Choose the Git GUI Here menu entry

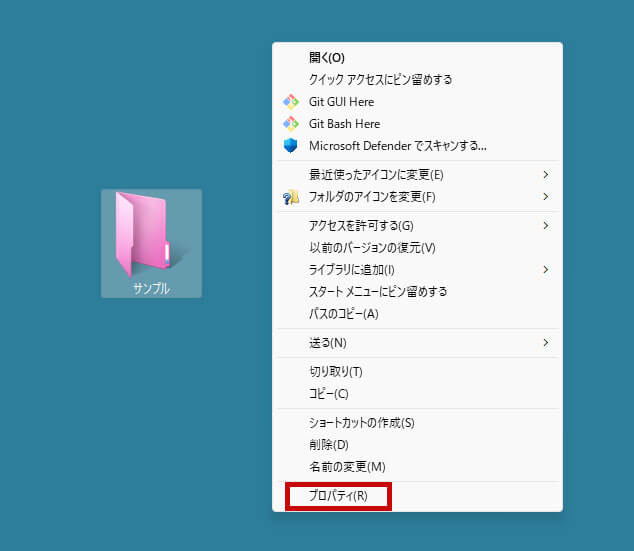coord(417,102)
